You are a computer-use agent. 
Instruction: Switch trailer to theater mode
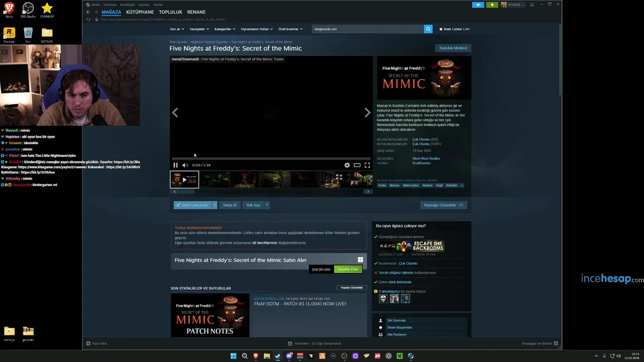[357, 165]
